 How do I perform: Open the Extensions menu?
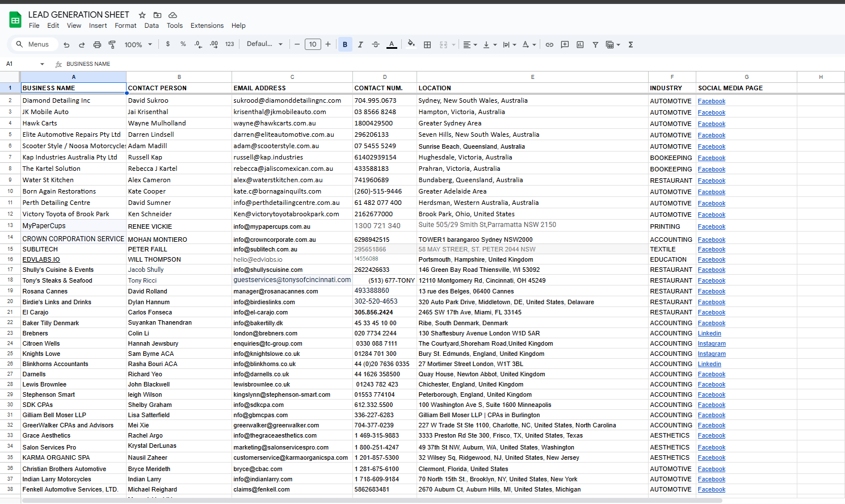pos(207,26)
